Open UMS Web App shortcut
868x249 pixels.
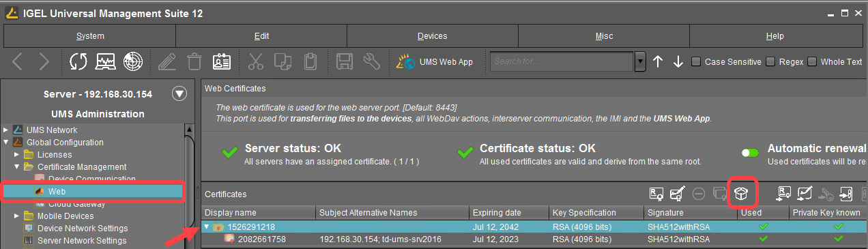(x=435, y=61)
